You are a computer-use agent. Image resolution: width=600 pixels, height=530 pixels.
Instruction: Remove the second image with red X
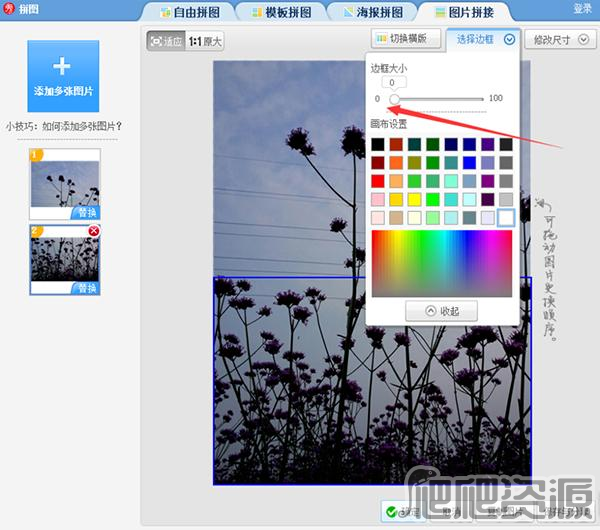[x=94, y=230]
